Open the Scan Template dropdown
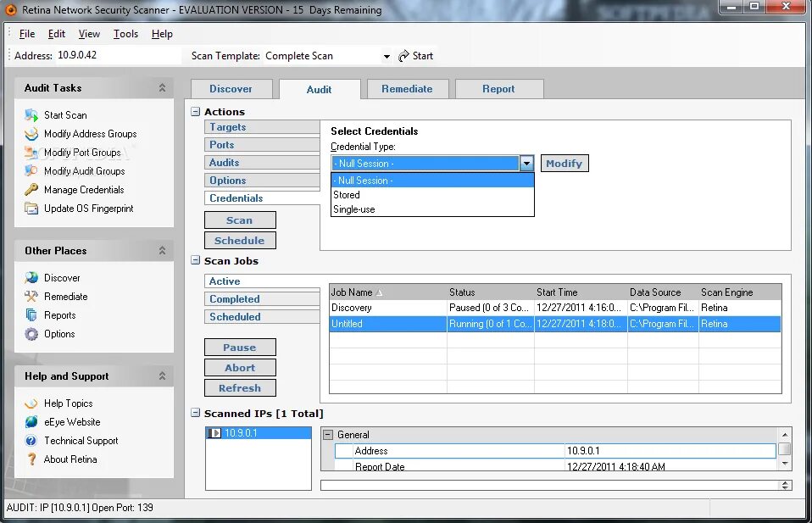The height and width of the screenshot is (523, 812). (387, 57)
